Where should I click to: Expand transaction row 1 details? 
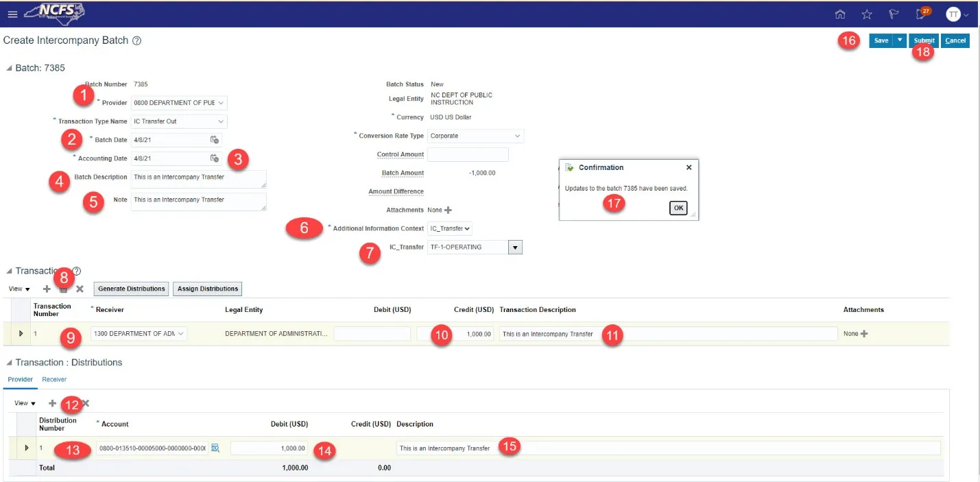(x=21, y=334)
